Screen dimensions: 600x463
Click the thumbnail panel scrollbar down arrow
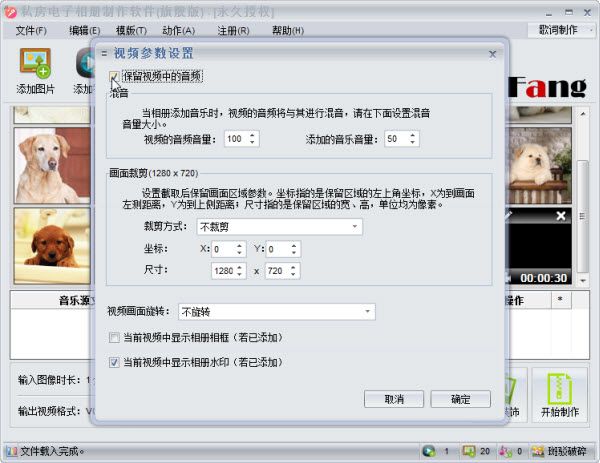point(582,280)
